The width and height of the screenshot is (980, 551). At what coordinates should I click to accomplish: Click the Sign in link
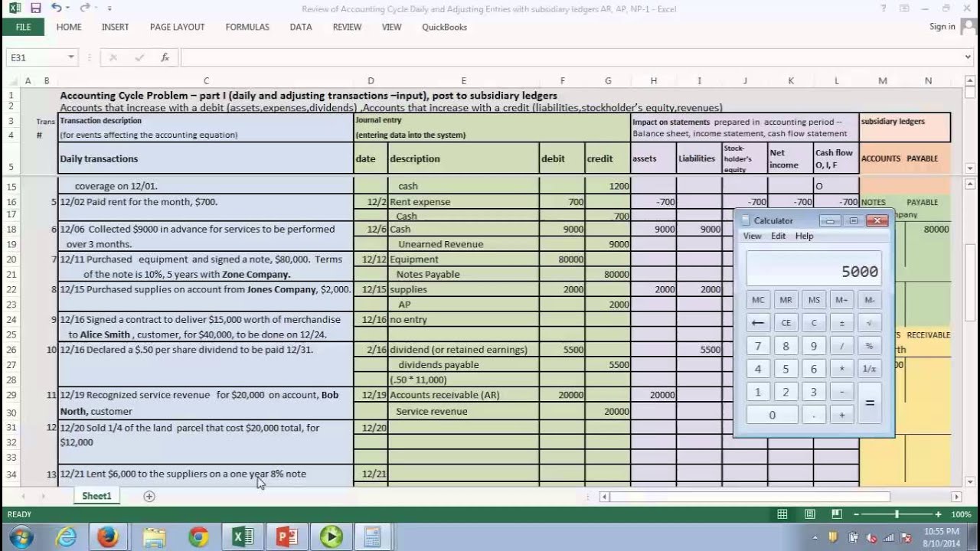coord(942,27)
